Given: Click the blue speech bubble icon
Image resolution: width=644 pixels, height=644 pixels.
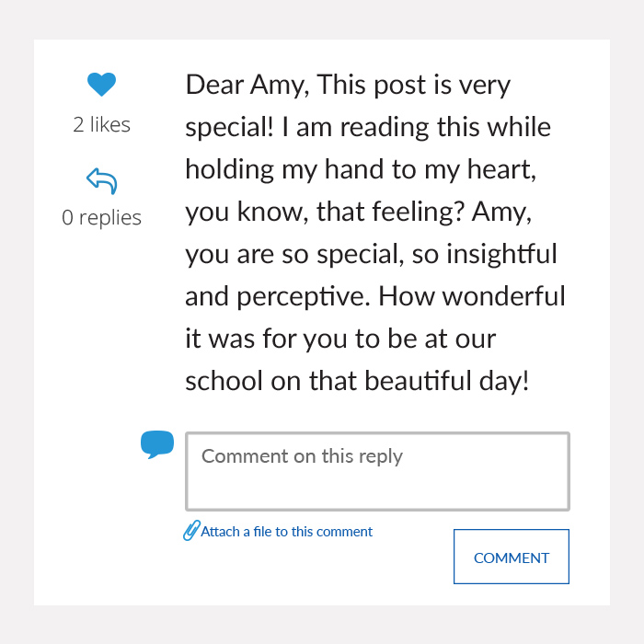Looking at the screenshot, I should pyautogui.click(x=157, y=444).
